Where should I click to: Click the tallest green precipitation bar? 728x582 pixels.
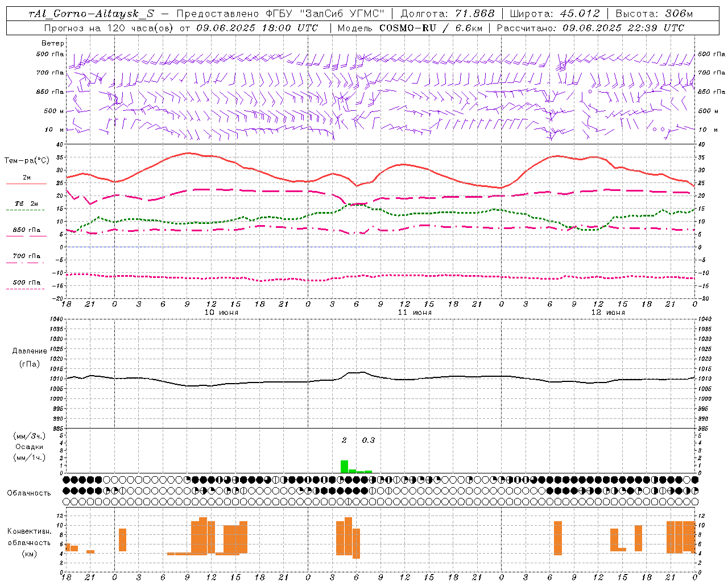pos(344,467)
